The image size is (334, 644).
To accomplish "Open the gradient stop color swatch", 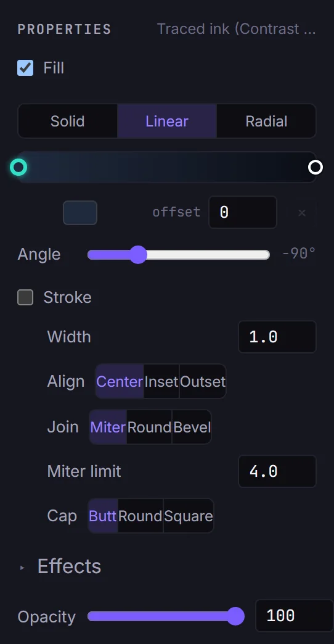I will click(80, 213).
